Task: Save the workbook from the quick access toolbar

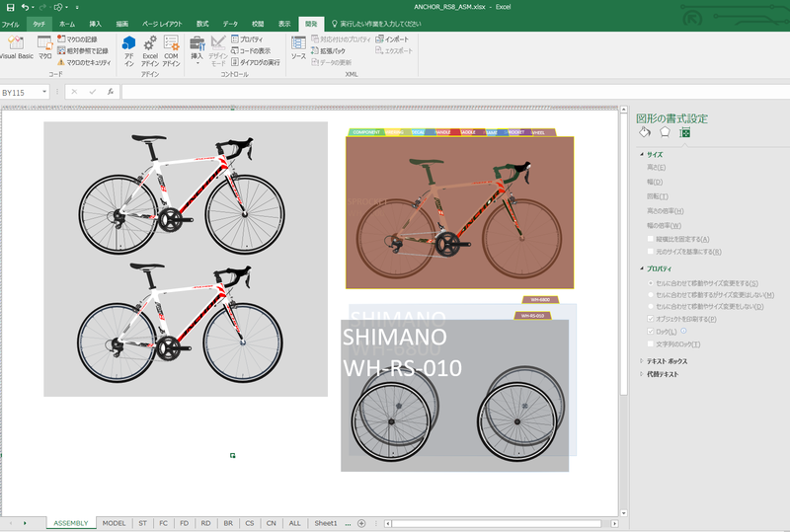Action: 10,7
